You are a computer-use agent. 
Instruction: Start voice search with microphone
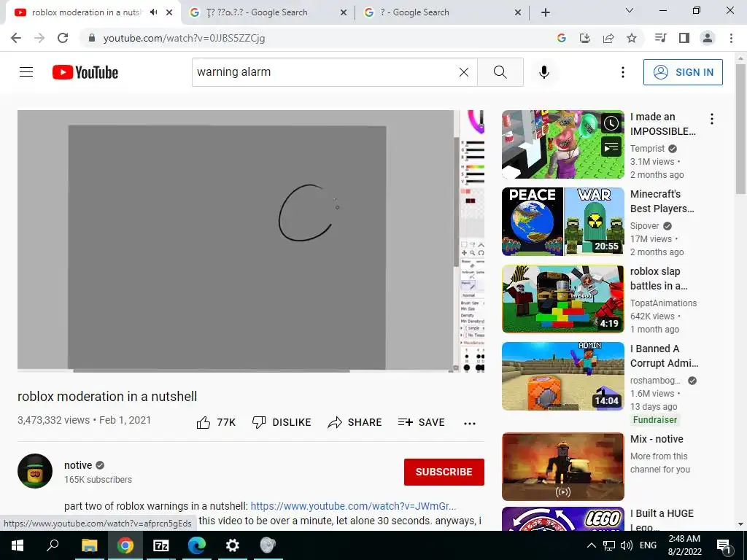click(x=544, y=72)
